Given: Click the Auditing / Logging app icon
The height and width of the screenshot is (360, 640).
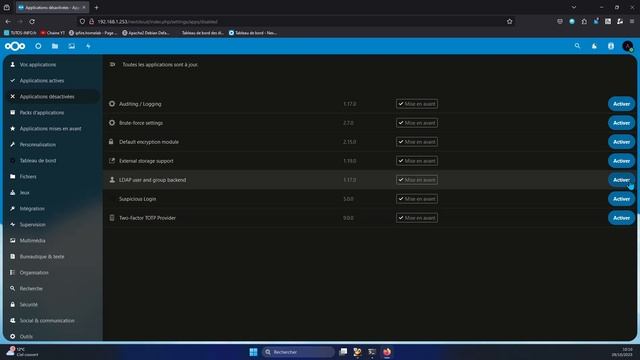Looking at the screenshot, I should (112, 104).
